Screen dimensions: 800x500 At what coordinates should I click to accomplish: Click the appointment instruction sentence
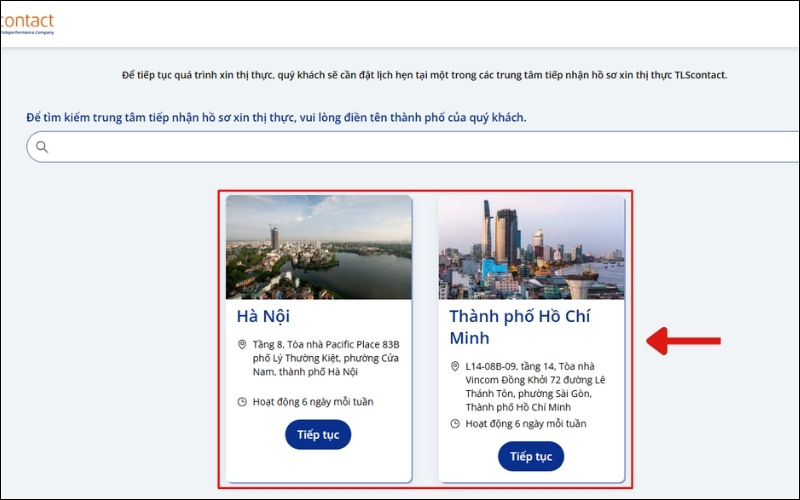(x=424, y=75)
